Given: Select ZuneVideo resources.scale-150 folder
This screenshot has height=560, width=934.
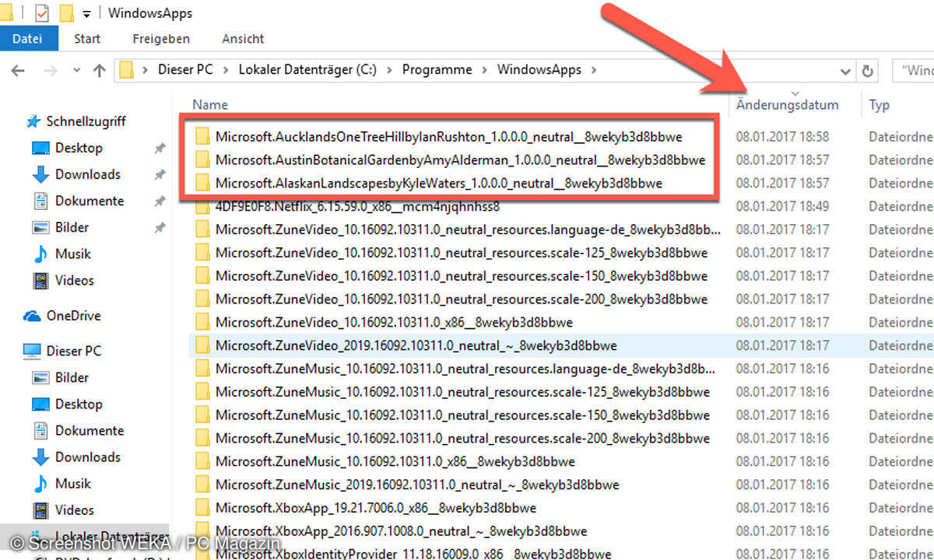Looking at the screenshot, I should tap(462, 276).
